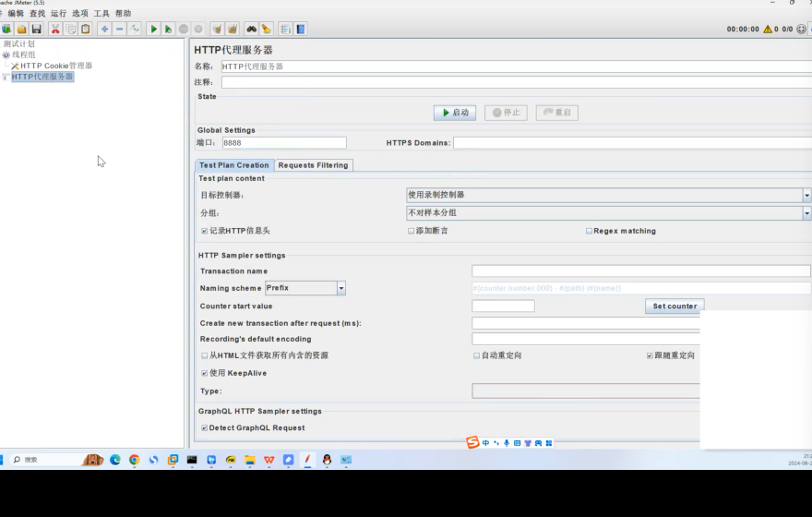This screenshot has width=812, height=517.
Task: Open the 运行 menu
Action: [58, 13]
